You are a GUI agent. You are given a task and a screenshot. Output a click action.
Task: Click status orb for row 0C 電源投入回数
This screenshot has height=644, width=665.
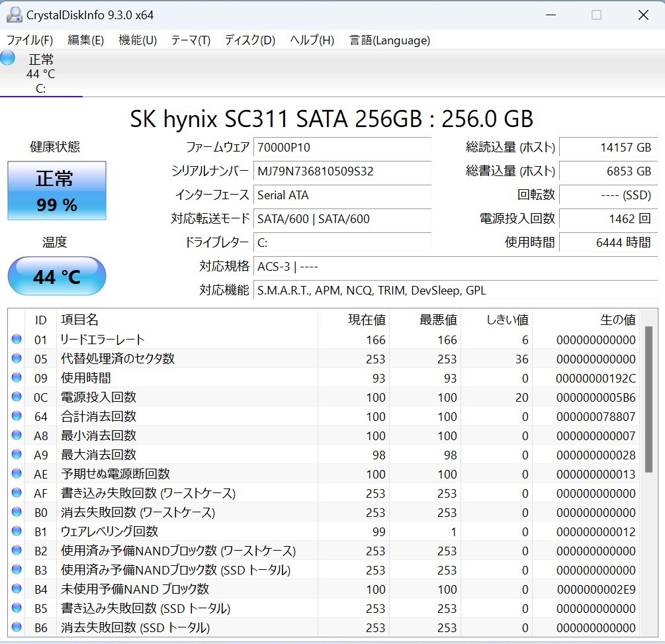click(x=17, y=396)
